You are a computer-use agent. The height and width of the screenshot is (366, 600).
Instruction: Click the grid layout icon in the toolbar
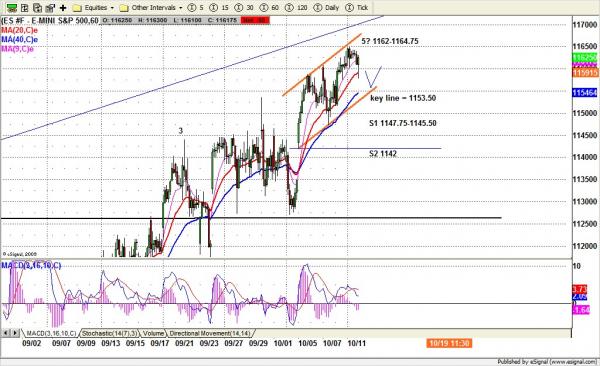[x=24, y=8]
